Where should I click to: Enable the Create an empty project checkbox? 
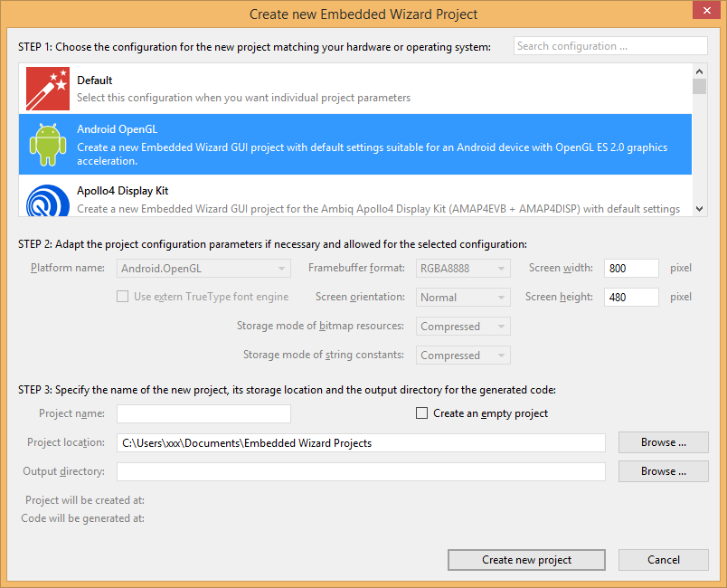[421, 413]
